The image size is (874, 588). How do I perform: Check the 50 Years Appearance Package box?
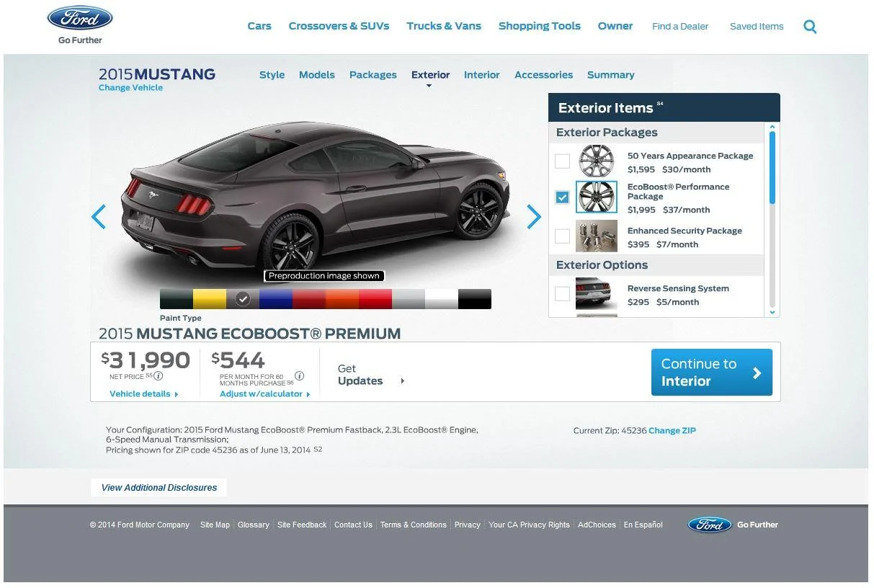tap(562, 161)
